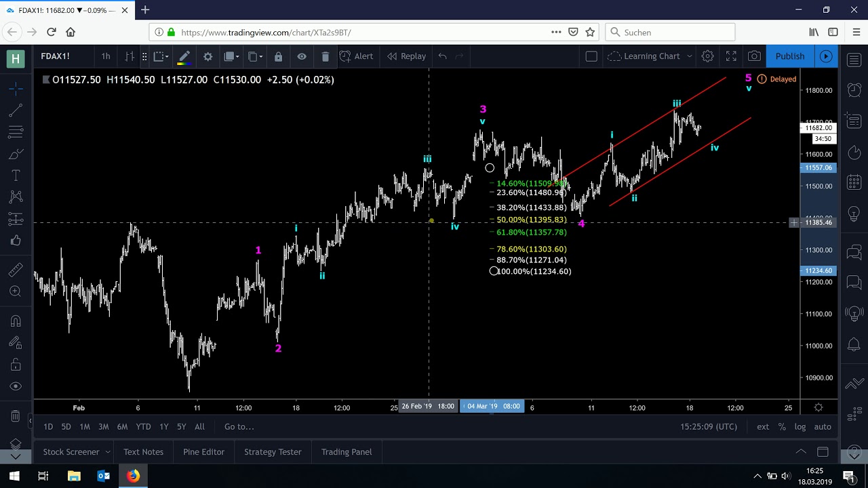This screenshot has height=488, width=868.
Task: Show All time range
Action: pos(199,426)
